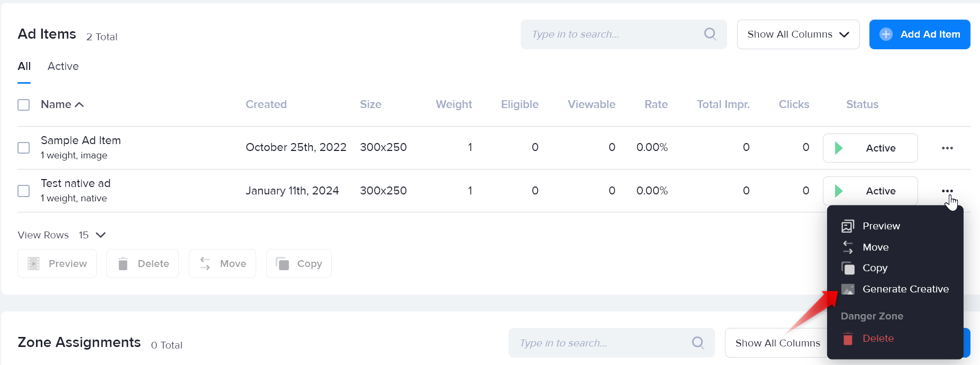Viewport: 980px width, 365px height.
Task: Click the Copy icon in the context menu
Action: coord(848,268)
